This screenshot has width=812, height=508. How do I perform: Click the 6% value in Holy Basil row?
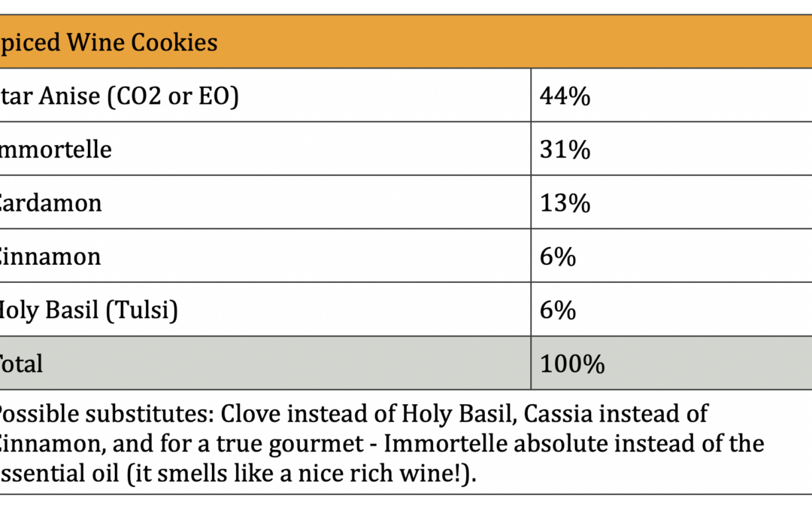(x=558, y=310)
